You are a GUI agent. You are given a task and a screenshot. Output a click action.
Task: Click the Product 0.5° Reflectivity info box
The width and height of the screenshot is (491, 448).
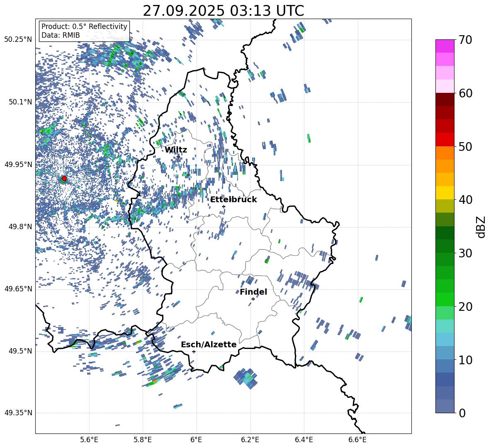84,31
